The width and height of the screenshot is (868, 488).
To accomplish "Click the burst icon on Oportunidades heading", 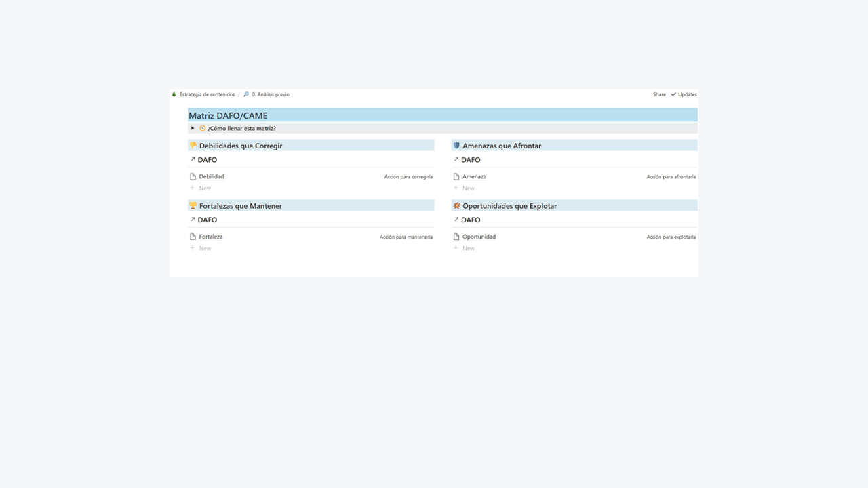I will [x=456, y=205].
